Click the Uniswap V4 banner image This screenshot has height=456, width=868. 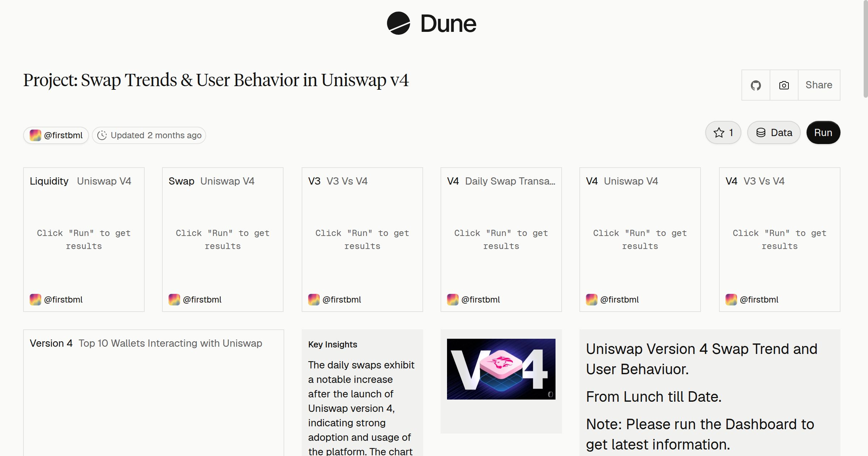(x=501, y=369)
